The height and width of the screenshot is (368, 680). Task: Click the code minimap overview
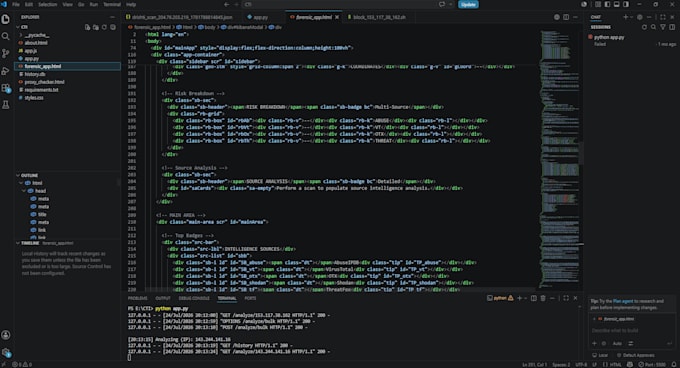(x=559, y=158)
